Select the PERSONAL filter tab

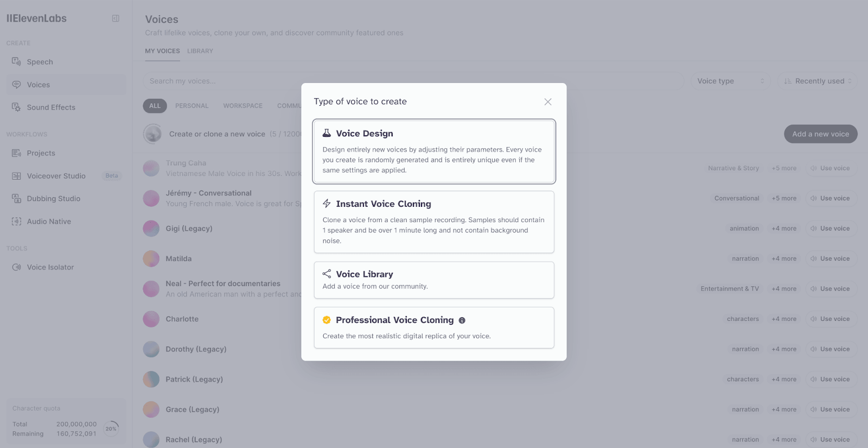[192, 105]
